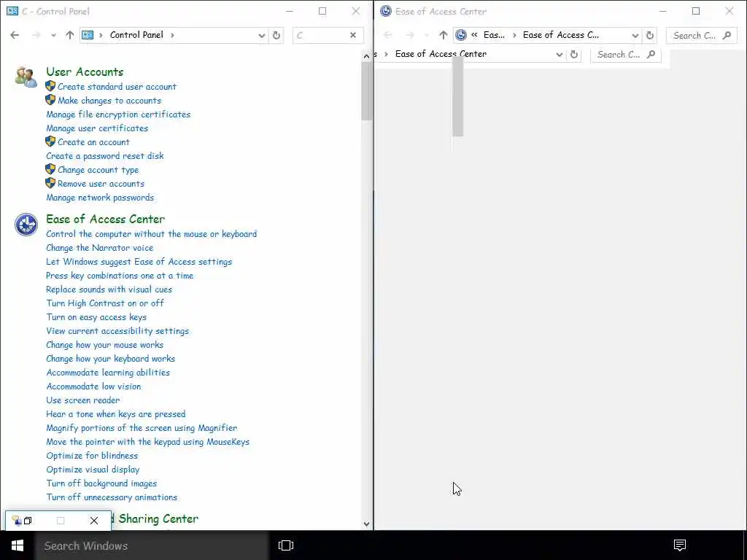
Task: Click the second refresh icon in Ease of Access window
Action: [x=574, y=54]
